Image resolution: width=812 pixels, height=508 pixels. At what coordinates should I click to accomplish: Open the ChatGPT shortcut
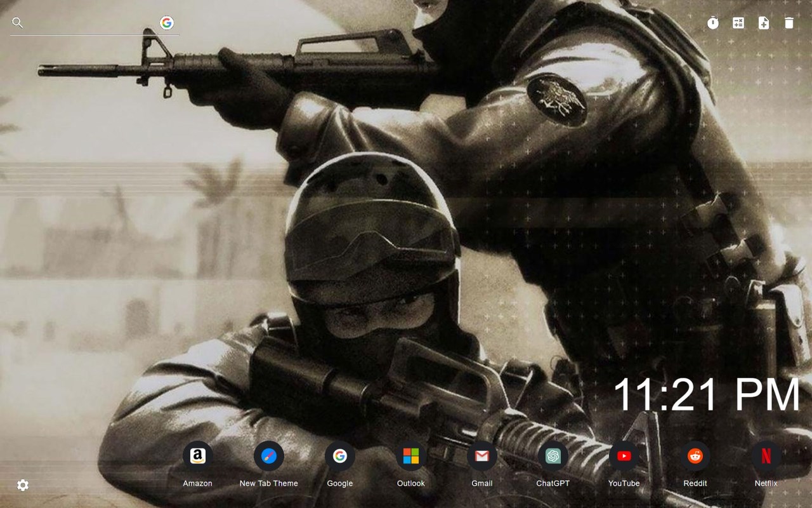point(553,456)
